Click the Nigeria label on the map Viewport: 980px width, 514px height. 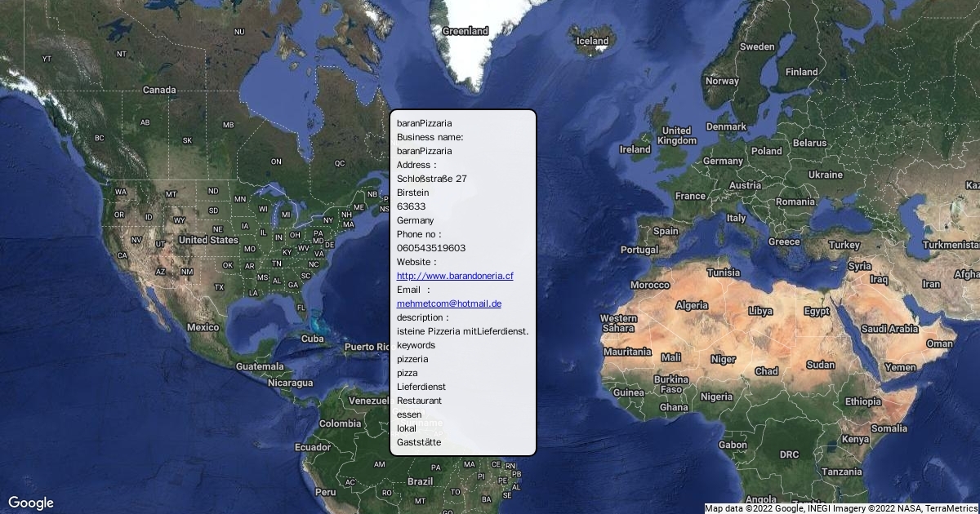(x=716, y=397)
